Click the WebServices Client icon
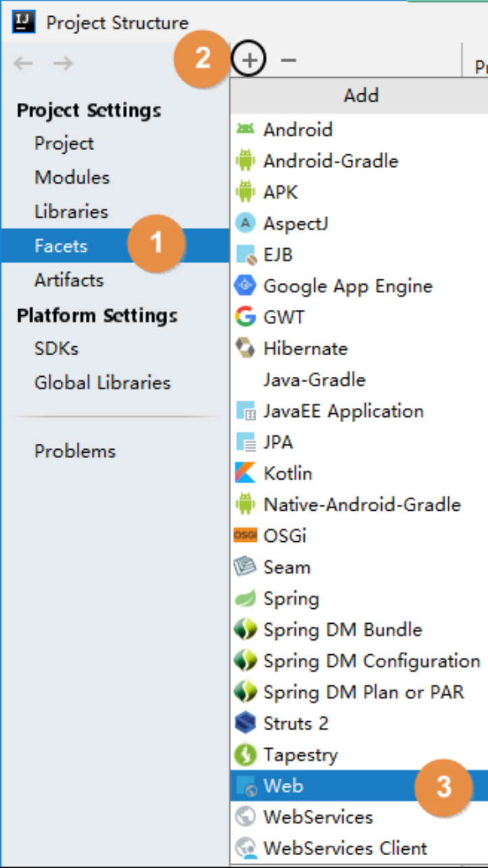The image size is (488, 868). point(245,848)
